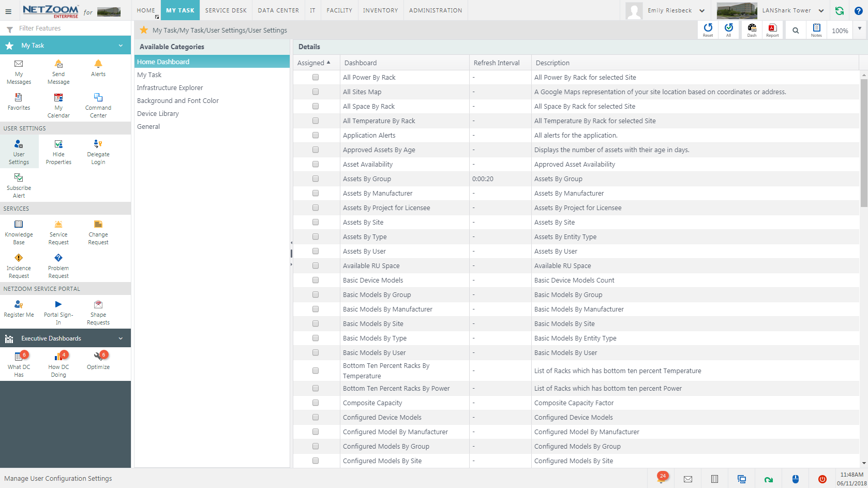Image resolution: width=868 pixels, height=488 pixels.
Task: Click the Command Center icon
Action: (x=98, y=98)
